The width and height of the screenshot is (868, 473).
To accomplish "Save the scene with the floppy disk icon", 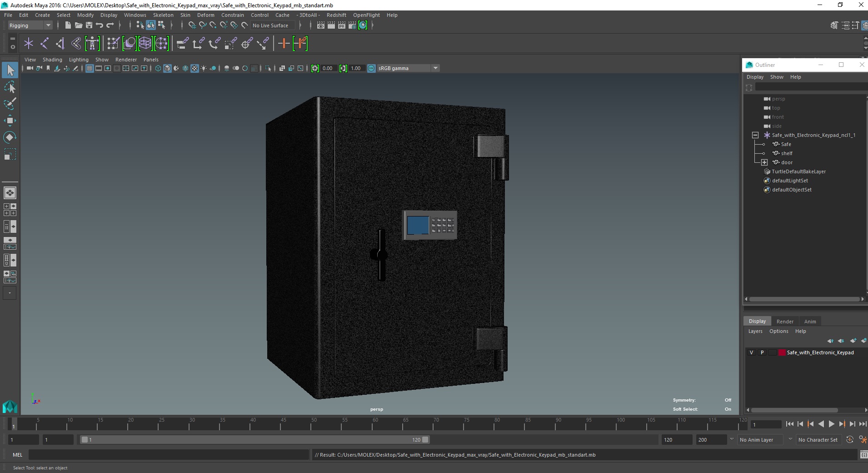I will click(89, 25).
